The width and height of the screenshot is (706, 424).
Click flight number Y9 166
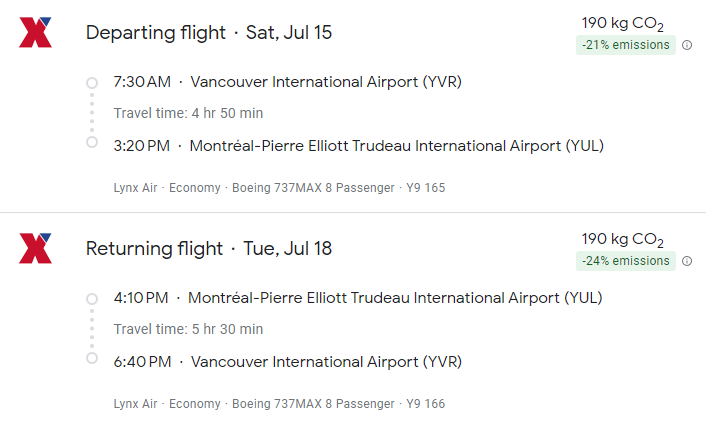click(425, 404)
